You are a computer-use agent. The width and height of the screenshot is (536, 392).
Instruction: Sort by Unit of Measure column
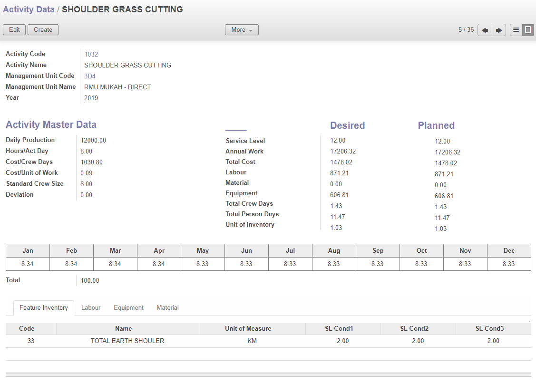click(x=248, y=329)
